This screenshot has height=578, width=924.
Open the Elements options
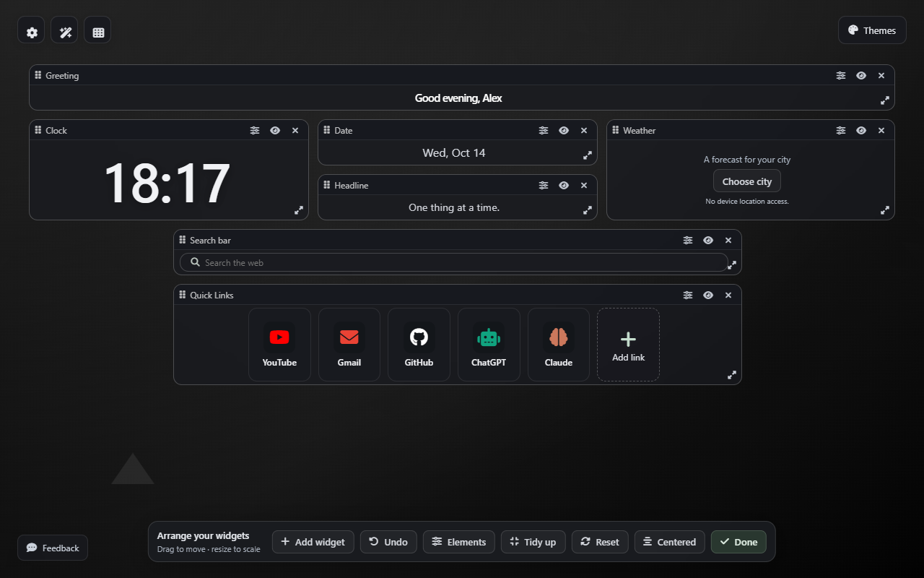pyautogui.click(x=459, y=542)
